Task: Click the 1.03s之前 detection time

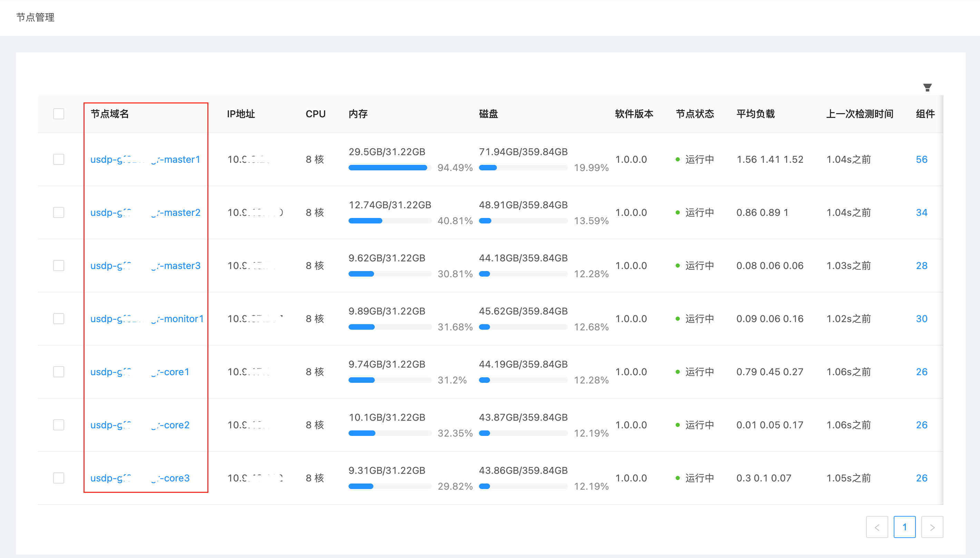Action: tap(849, 266)
